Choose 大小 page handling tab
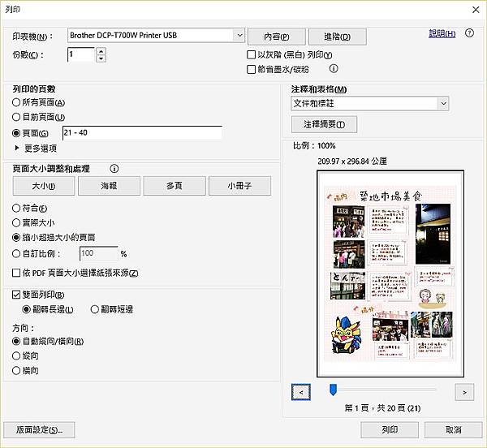487x448 pixels. point(44,186)
